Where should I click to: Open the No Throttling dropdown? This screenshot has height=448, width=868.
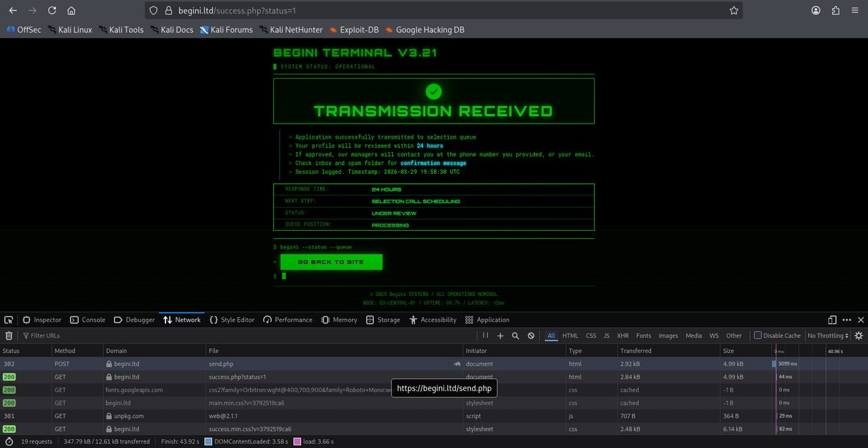(x=828, y=335)
